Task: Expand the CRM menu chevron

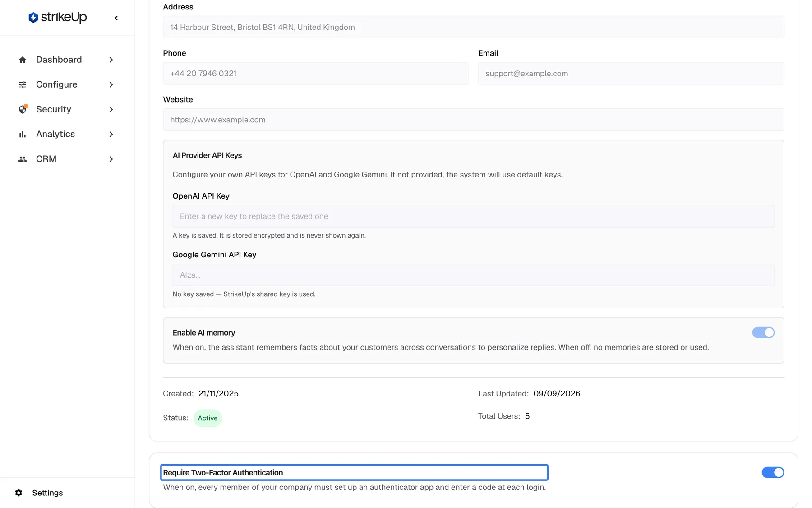Action: (111, 159)
